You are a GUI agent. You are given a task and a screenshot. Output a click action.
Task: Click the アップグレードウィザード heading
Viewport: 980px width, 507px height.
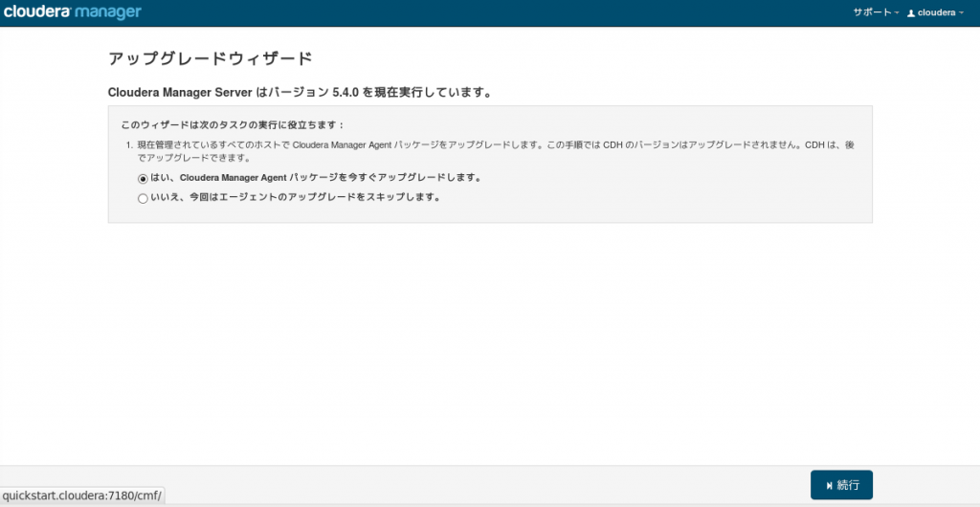[x=210, y=59]
